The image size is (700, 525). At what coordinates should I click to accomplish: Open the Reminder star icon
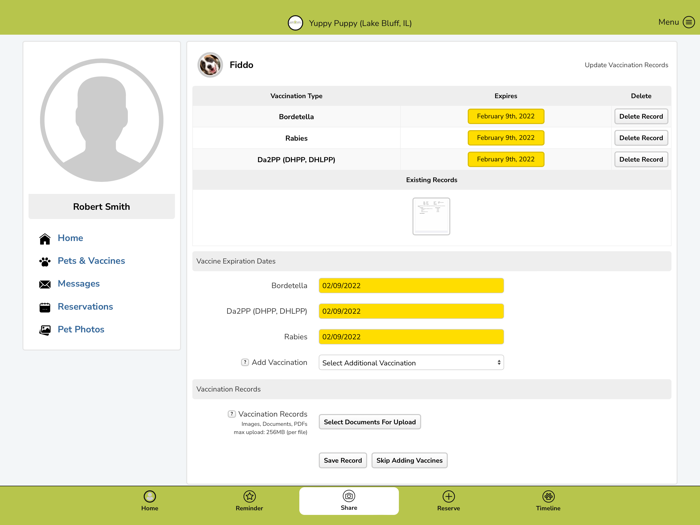[249, 496]
